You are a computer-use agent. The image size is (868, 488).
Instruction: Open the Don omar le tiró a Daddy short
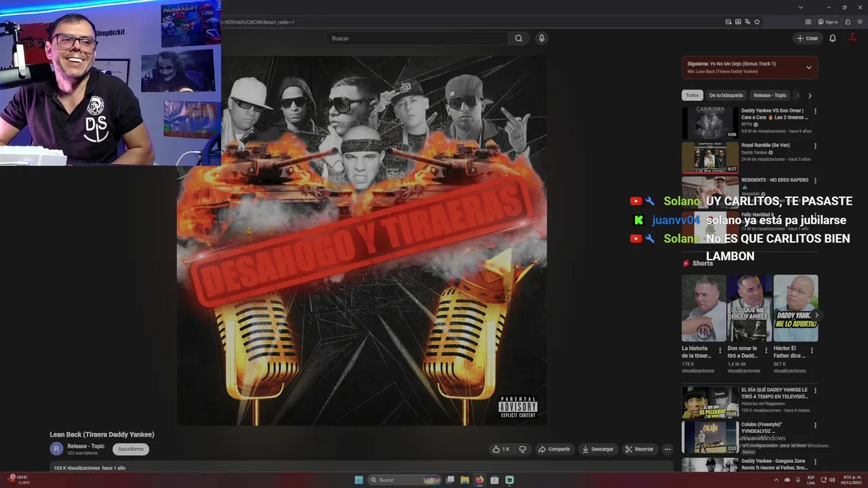click(749, 308)
